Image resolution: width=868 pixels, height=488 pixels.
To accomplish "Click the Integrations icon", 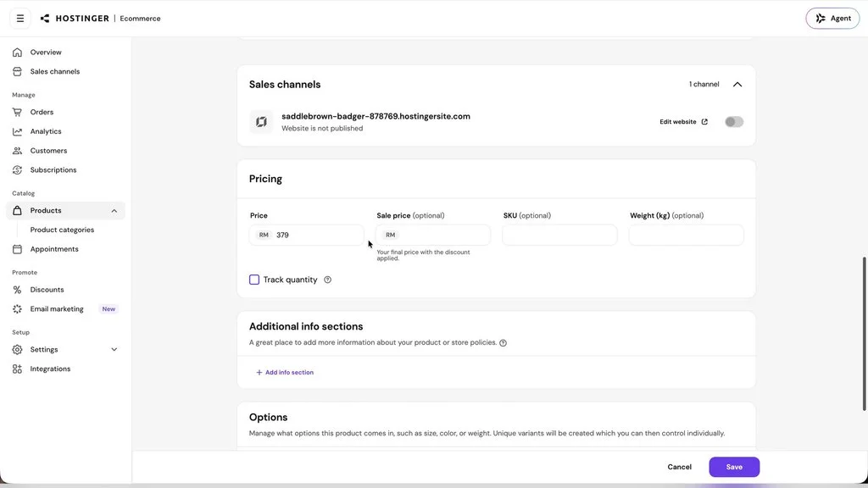I will [17, 369].
